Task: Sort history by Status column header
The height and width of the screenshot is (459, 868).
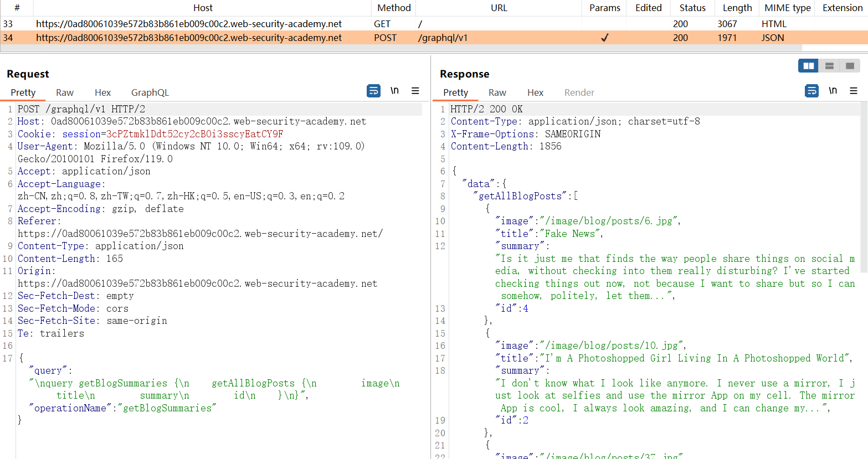Action: pyautogui.click(x=692, y=8)
